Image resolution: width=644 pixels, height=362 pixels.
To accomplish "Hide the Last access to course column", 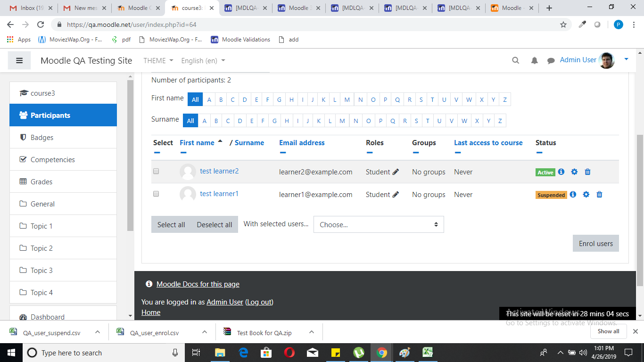I will pyautogui.click(x=458, y=153).
